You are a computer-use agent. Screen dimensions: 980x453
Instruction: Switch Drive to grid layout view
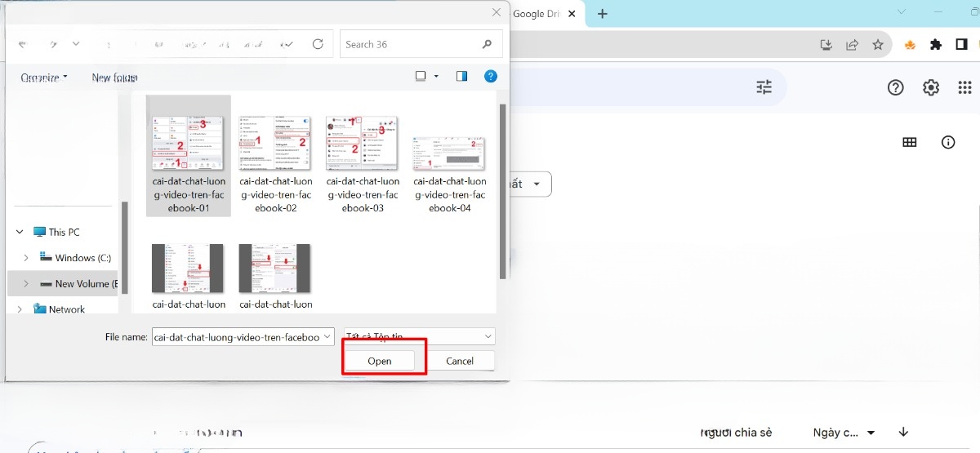click(910, 142)
